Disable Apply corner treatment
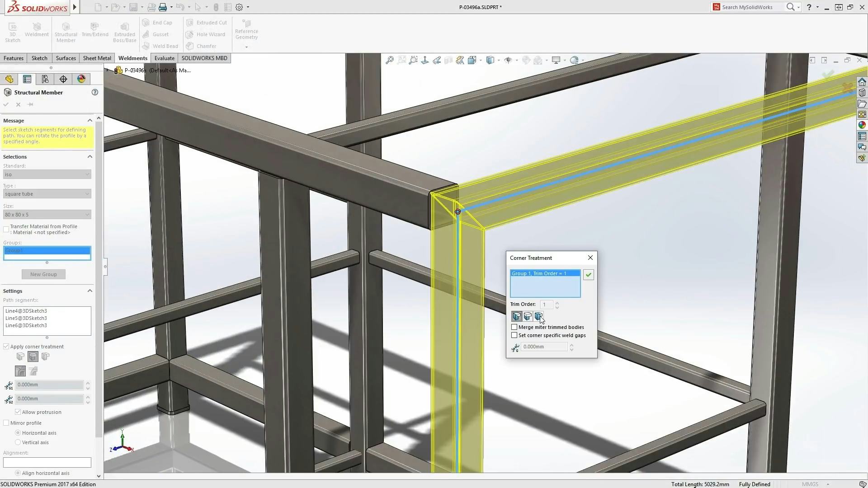The image size is (868, 488). (6, 346)
